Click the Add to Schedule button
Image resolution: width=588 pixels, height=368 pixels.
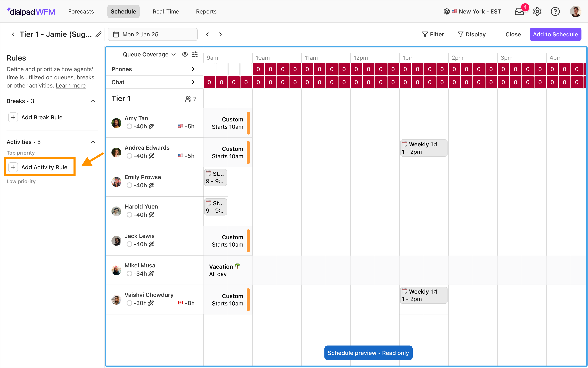555,34
